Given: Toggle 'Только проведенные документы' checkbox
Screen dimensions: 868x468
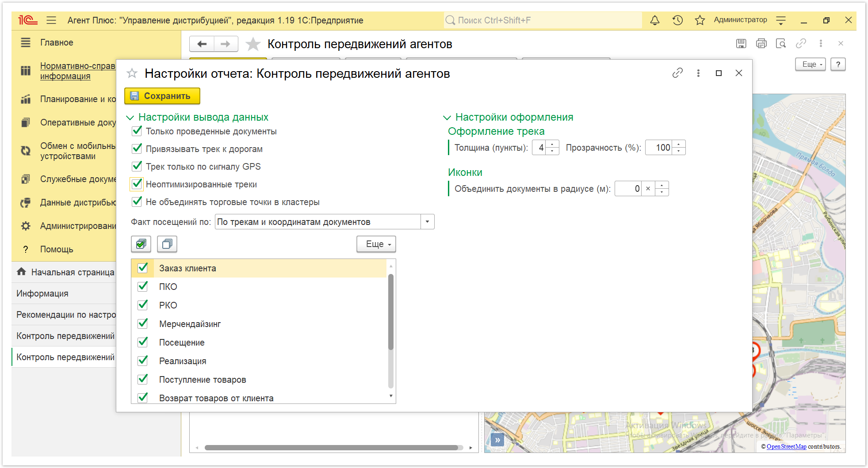Looking at the screenshot, I should tap(137, 131).
